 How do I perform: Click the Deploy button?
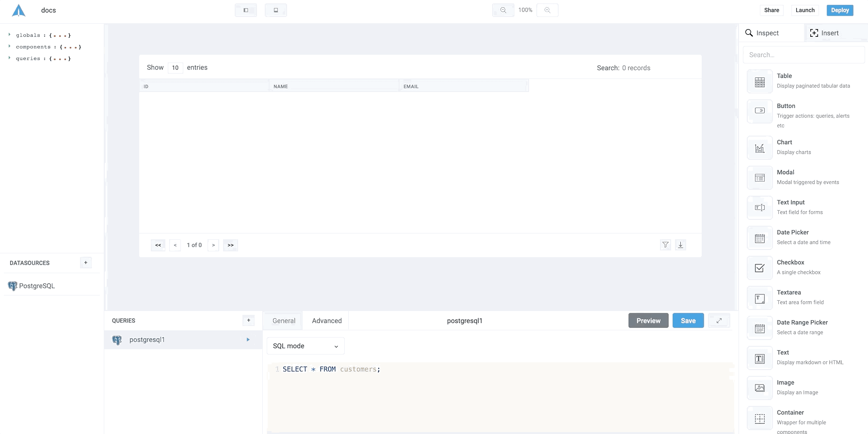(x=839, y=10)
